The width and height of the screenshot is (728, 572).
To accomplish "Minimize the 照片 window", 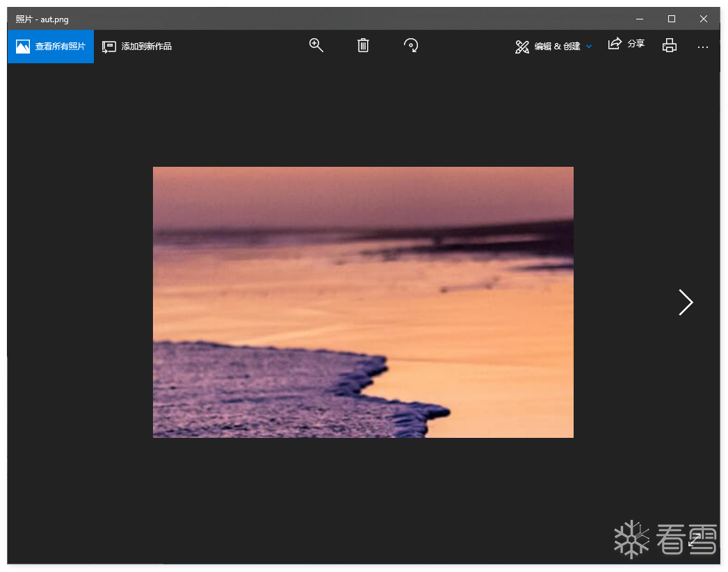I will coord(639,19).
